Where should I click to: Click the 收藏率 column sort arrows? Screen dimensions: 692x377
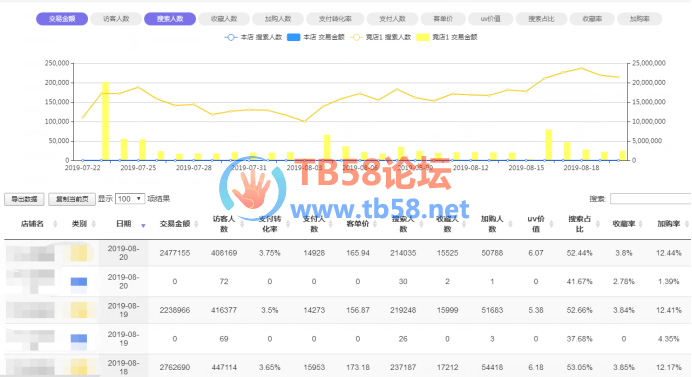click(641, 224)
